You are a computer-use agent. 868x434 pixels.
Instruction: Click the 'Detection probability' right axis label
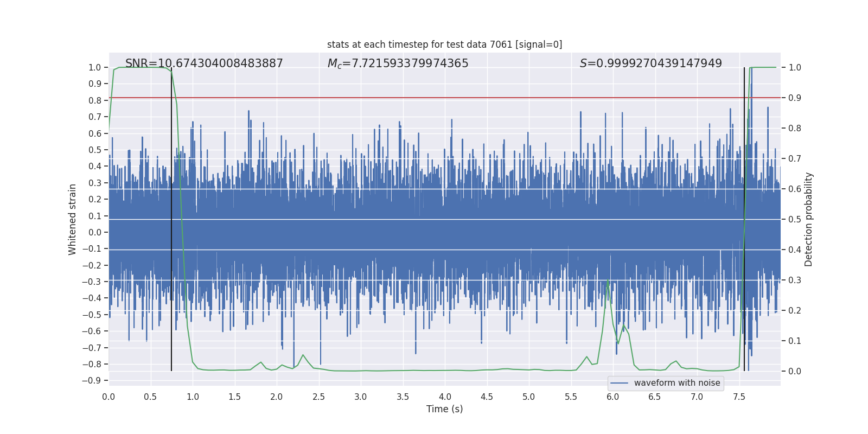tap(808, 219)
